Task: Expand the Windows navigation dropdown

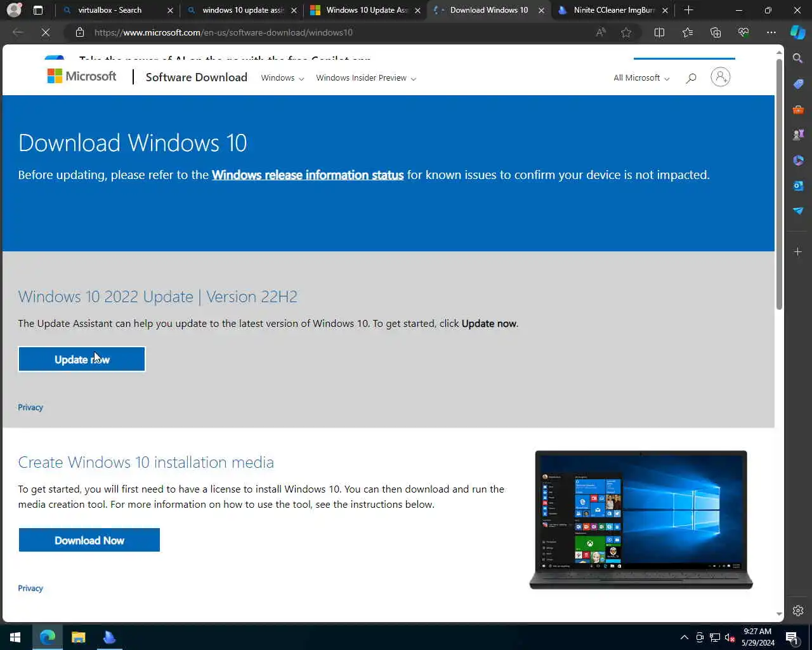Action: click(282, 78)
